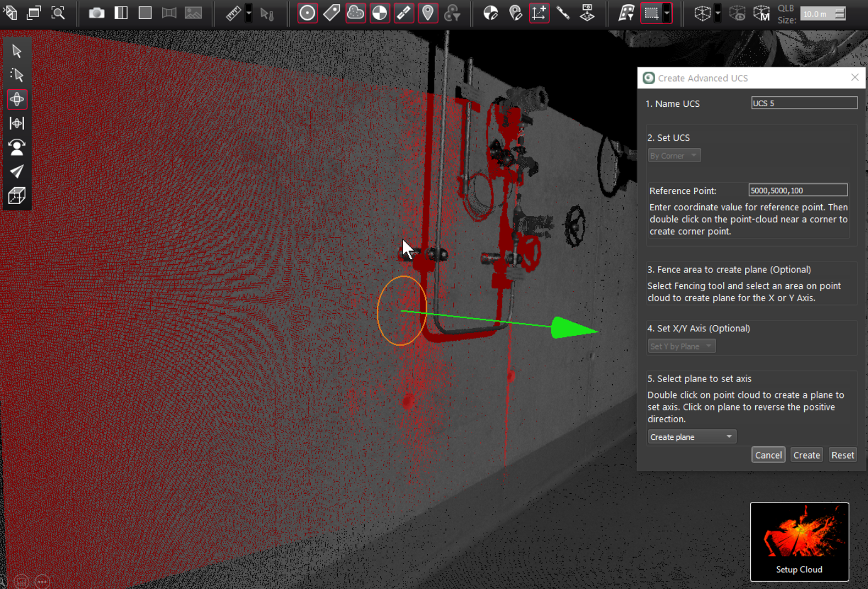Activate the orbit navigation tool

(x=17, y=99)
